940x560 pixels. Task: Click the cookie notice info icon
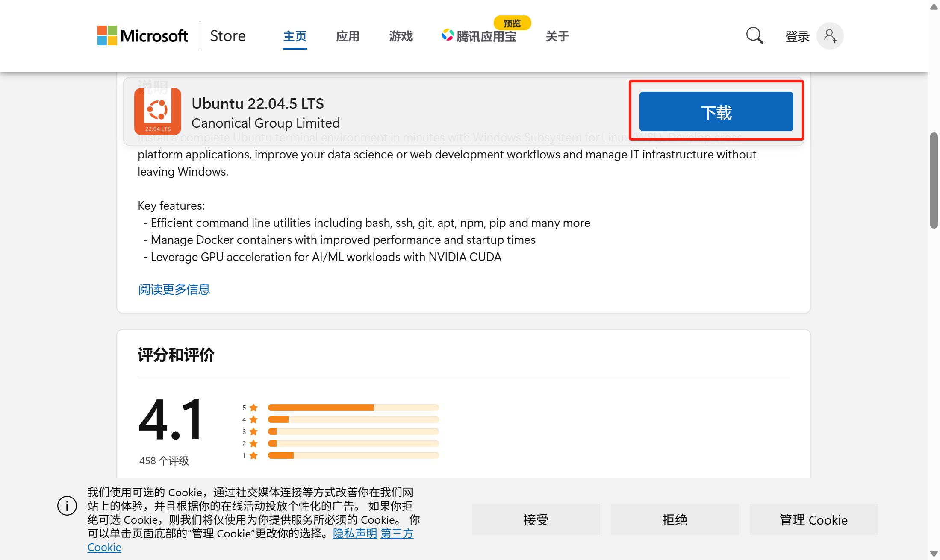tap(67, 506)
